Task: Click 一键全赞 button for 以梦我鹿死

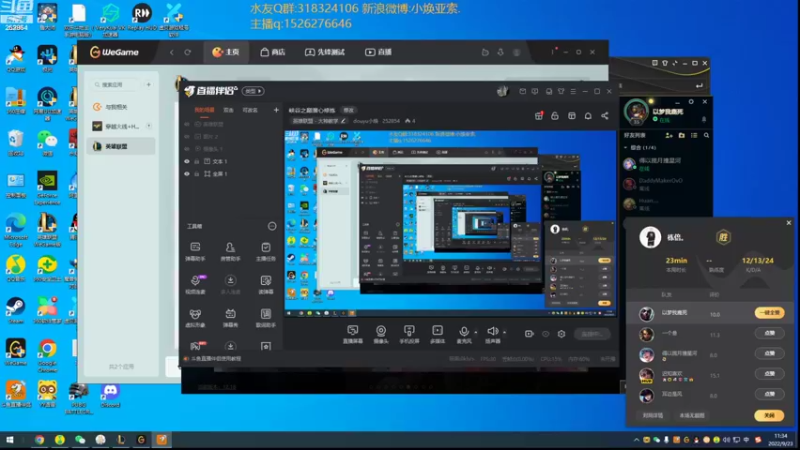Action: point(769,313)
